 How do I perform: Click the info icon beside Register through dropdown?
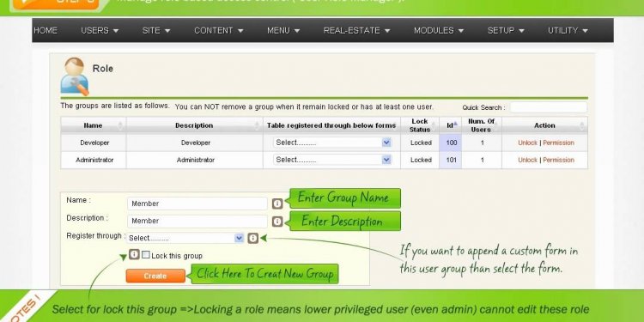[253, 238]
